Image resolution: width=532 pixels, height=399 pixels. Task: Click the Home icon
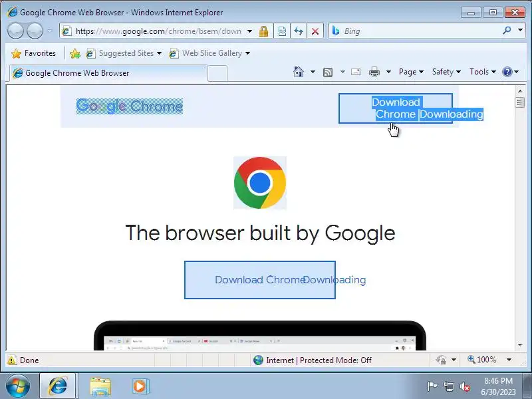299,72
